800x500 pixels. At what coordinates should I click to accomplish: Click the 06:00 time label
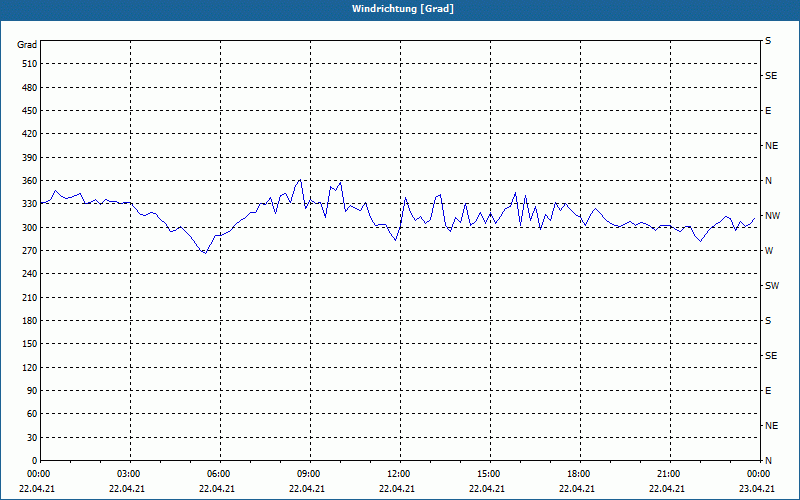[219, 474]
